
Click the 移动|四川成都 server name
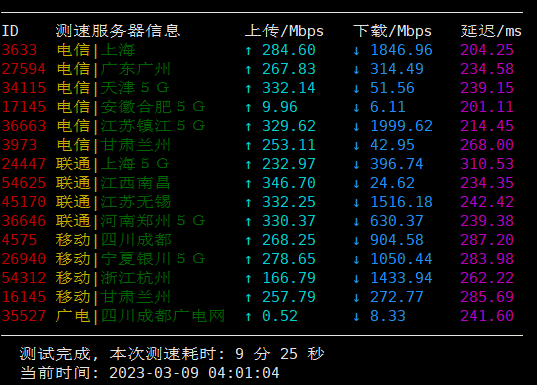coord(113,240)
